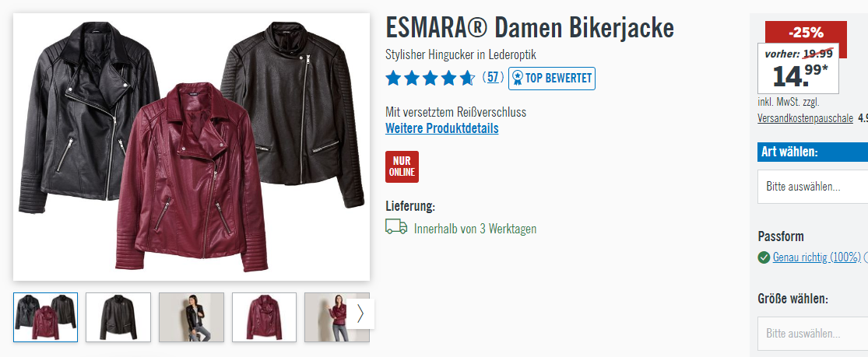Viewport: 868px width, 357px height.
Task: Open the Größe wählen dropdown
Action: coord(813,334)
